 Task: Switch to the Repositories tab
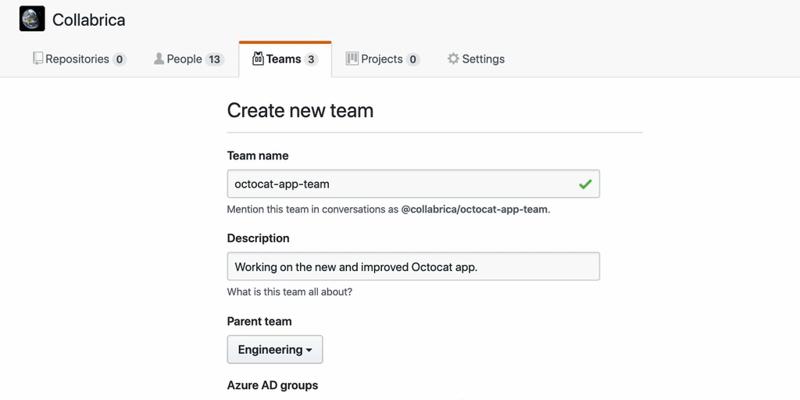click(77, 59)
